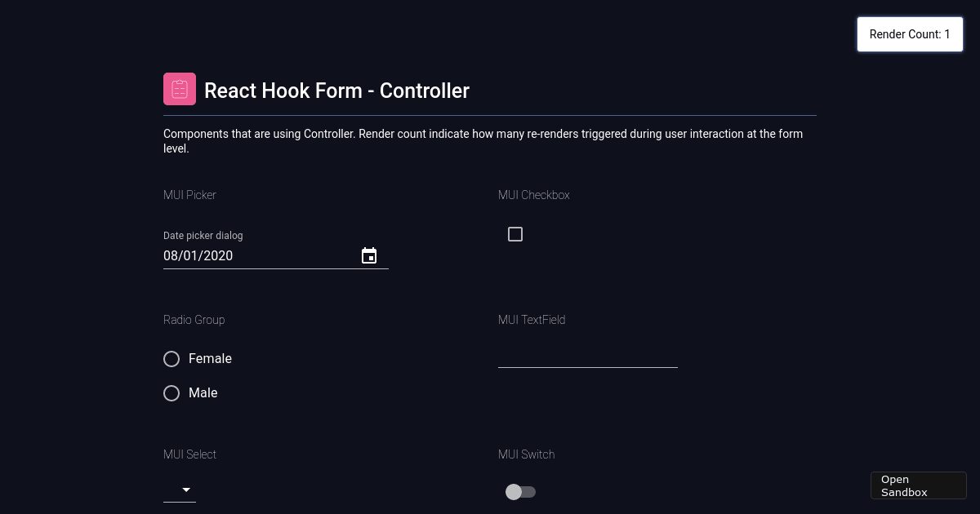Open the date picker calendar icon
The height and width of the screenshot is (514, 980).
[x=369, y=256]
